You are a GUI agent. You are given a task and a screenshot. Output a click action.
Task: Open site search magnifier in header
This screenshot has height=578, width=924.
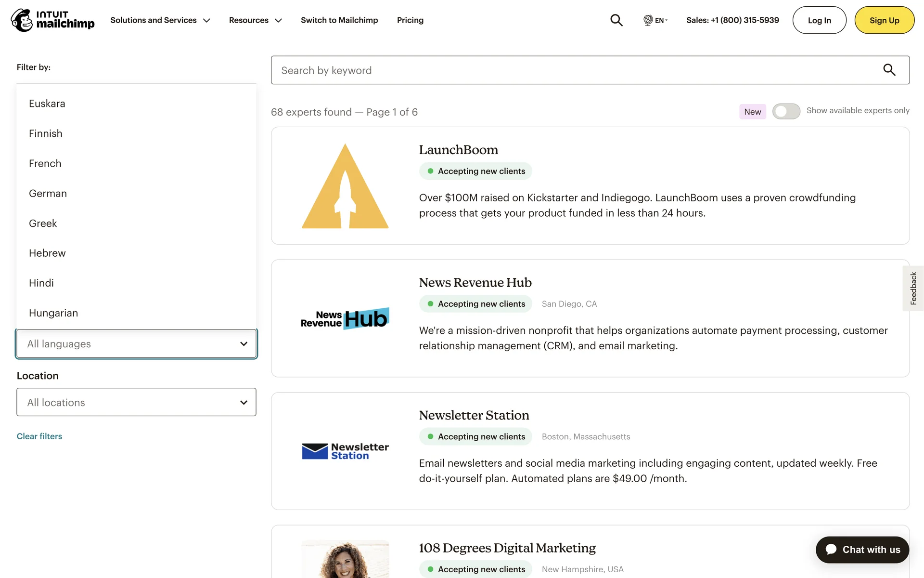tap(616, 20)
